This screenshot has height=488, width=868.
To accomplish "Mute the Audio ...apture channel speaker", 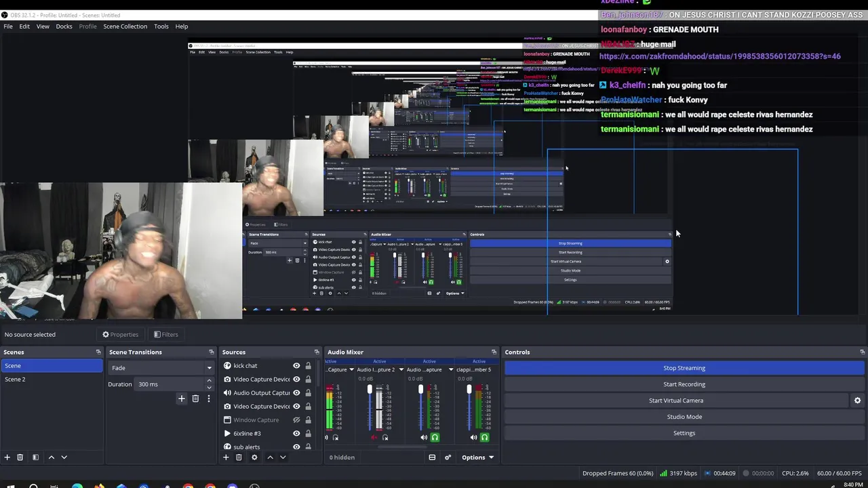I will coord(424,438).
